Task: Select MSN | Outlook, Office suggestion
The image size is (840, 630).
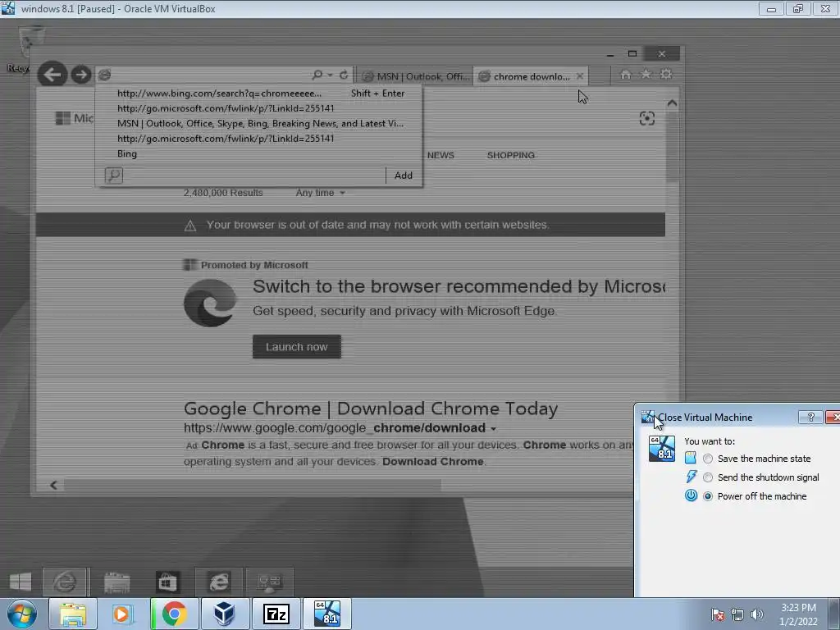Action: [260, 123]
